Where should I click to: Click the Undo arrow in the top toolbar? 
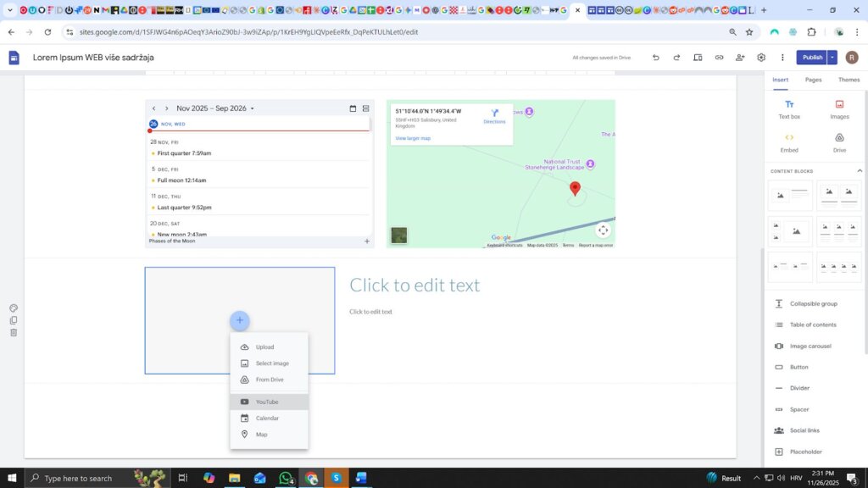(655, 58)
